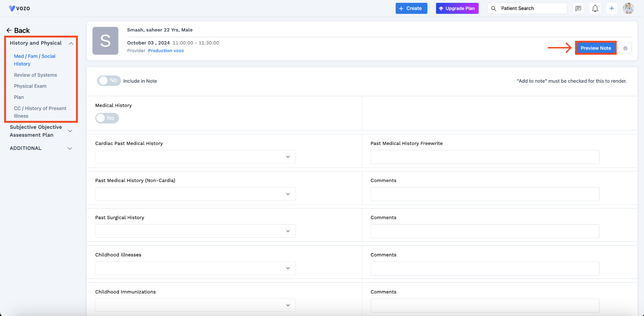644x316 pixels.
Task: Click Comments field for Childhood Immunizations
Action: point(485,306)
